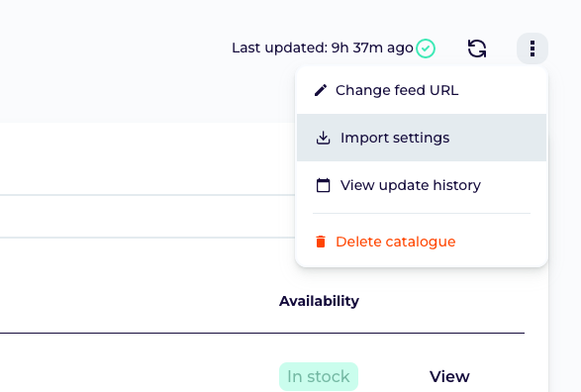Image resolution: width=581 pixels, height=392 pixels.
Task: Click the Availability column header
Action: 319,301
